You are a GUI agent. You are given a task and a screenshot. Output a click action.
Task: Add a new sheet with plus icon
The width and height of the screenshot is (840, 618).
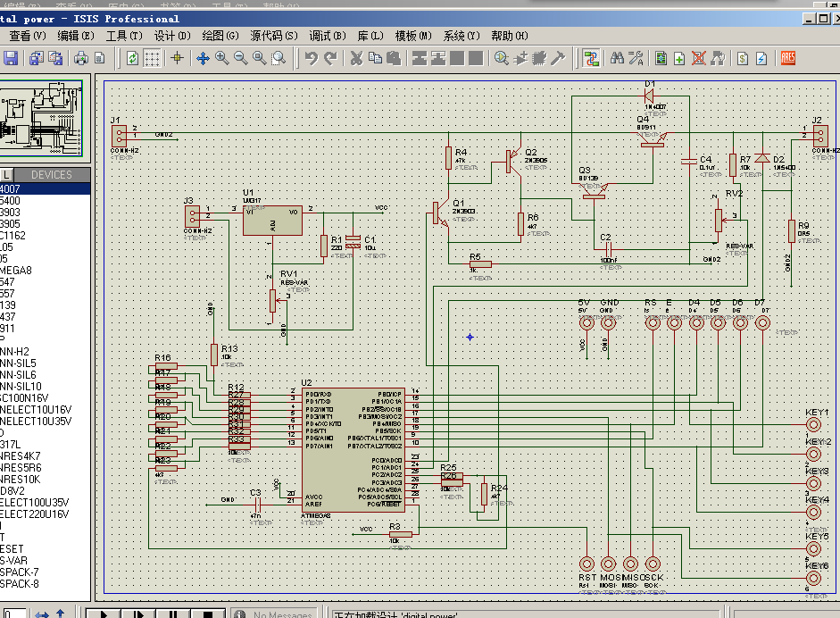pos(679,58)
